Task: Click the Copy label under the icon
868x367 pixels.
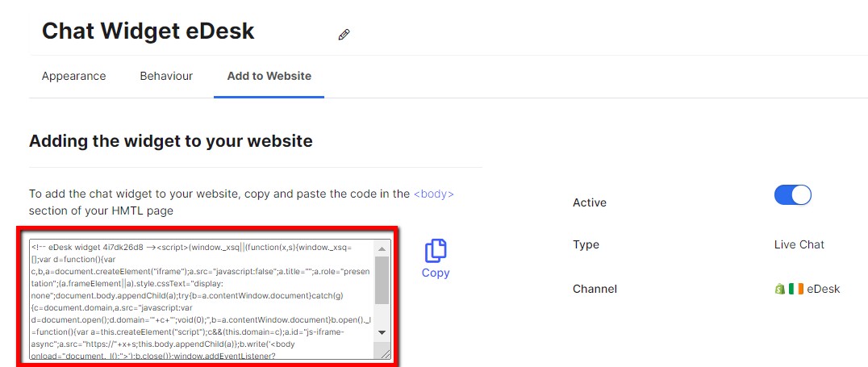Action: (x=436, y=273)
